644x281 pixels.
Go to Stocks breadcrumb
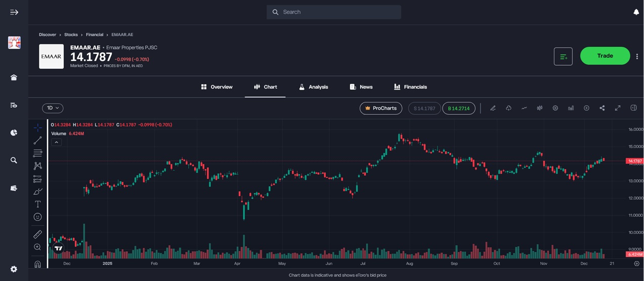pos(71,35)
